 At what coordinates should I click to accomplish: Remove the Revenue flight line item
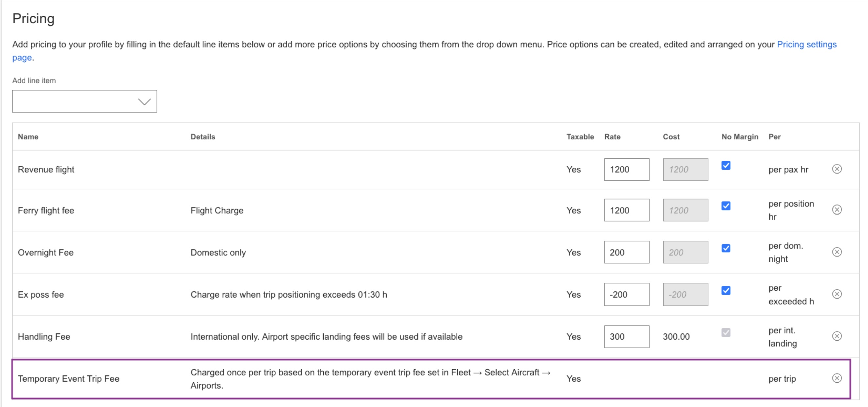click(837, 169)
